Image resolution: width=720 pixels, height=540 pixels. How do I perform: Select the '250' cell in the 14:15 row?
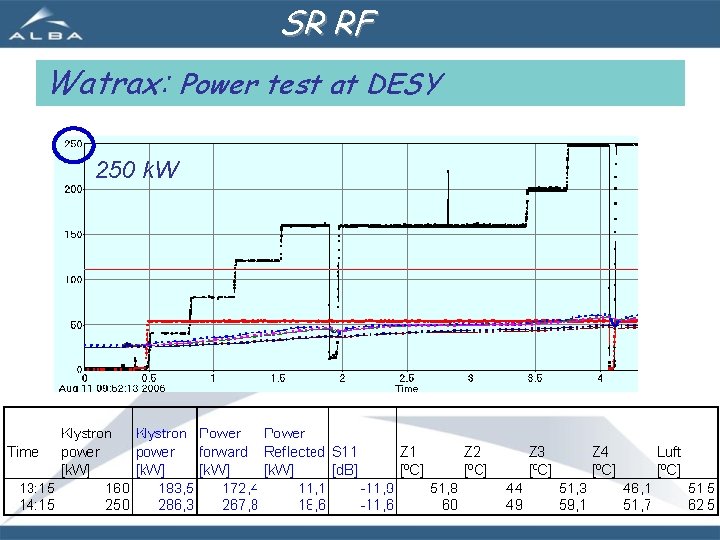tap(118, 505)
